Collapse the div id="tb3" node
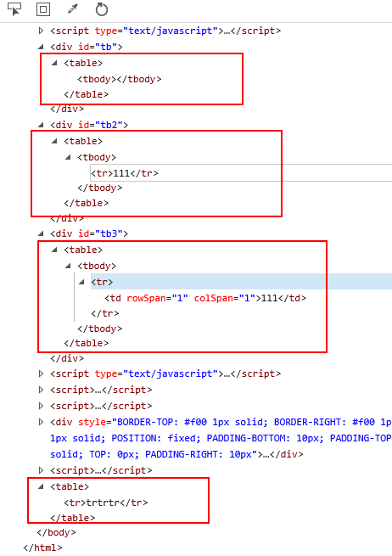The height and width of the screenshot is (556, 392). [x=41, y=233]
